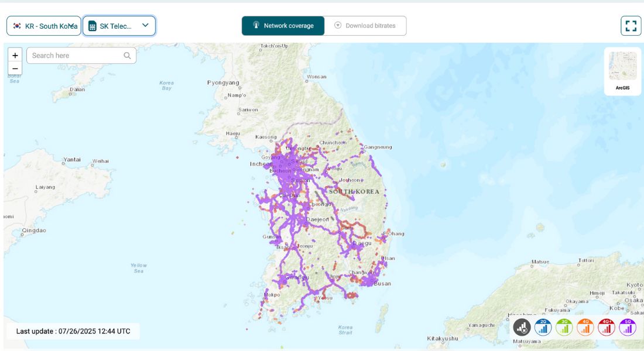Select the 4G+ coverage filter icon
Viewport: 644px width, 351px height.
605,328
